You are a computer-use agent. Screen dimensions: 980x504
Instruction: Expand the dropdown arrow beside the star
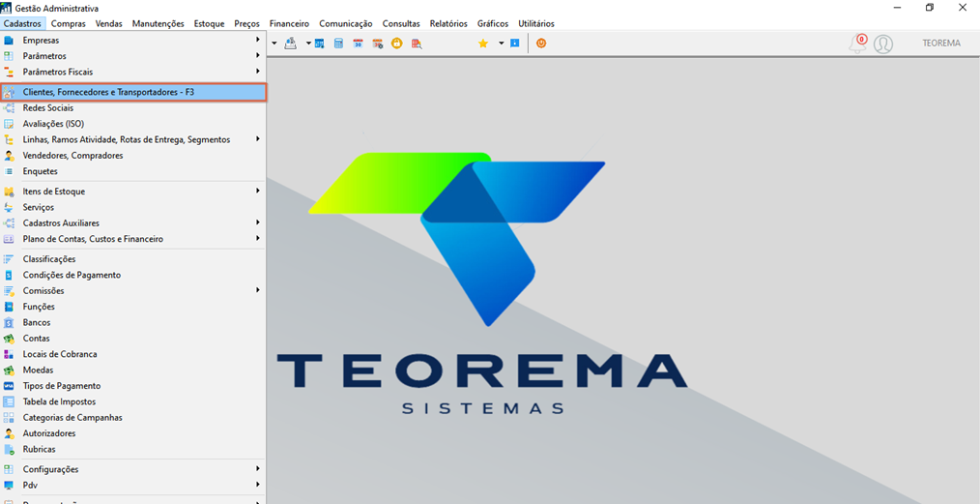coord(502,44)
